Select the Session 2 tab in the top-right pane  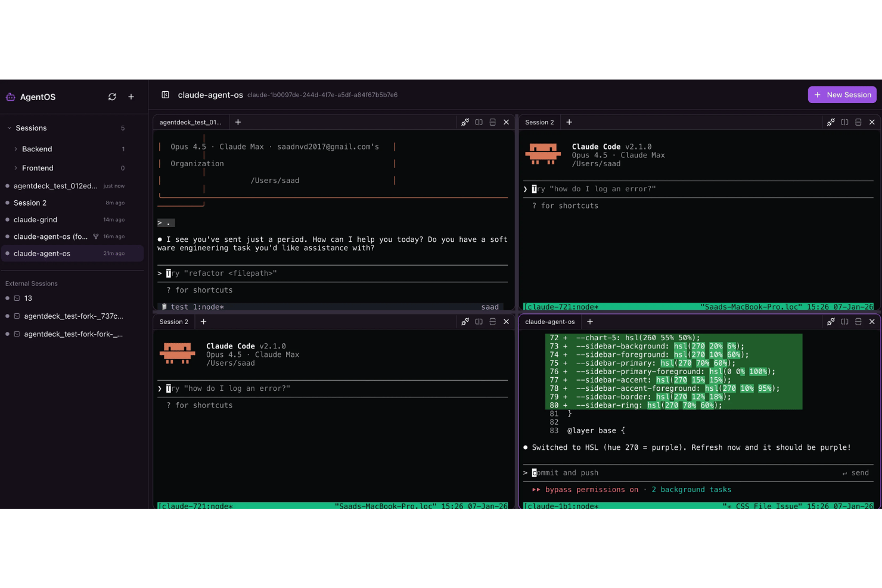tap(539, 122)
